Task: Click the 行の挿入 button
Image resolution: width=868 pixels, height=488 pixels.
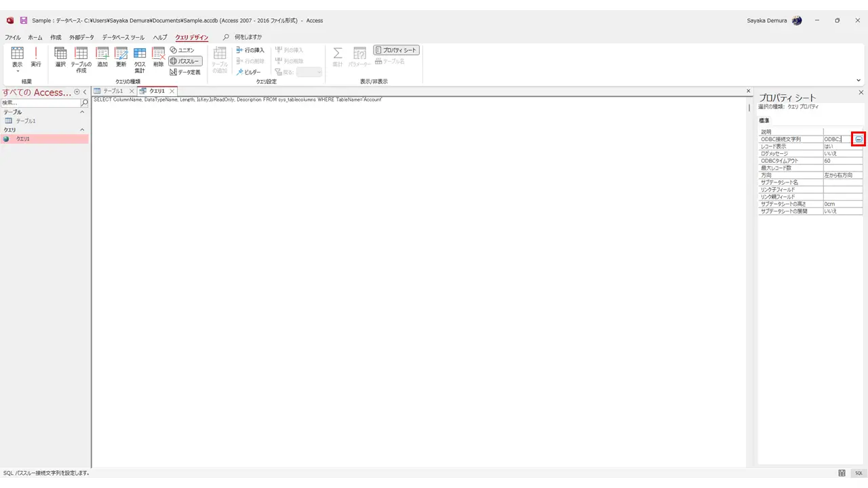Action: click(250, 50)
